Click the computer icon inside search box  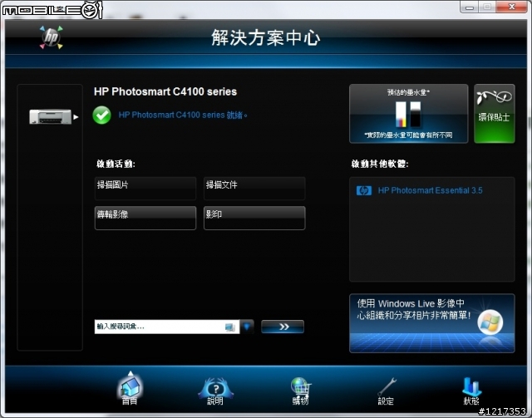(230, 327)
